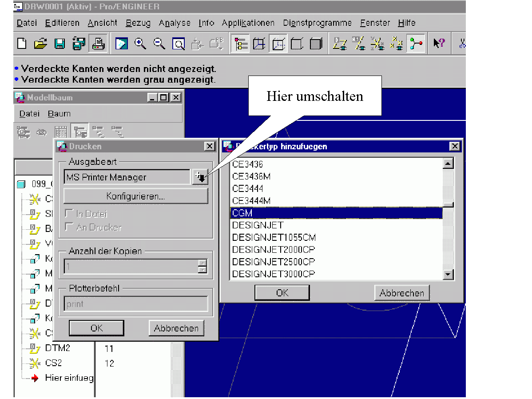Open the Datei menu in Modellbaum window

29,113
